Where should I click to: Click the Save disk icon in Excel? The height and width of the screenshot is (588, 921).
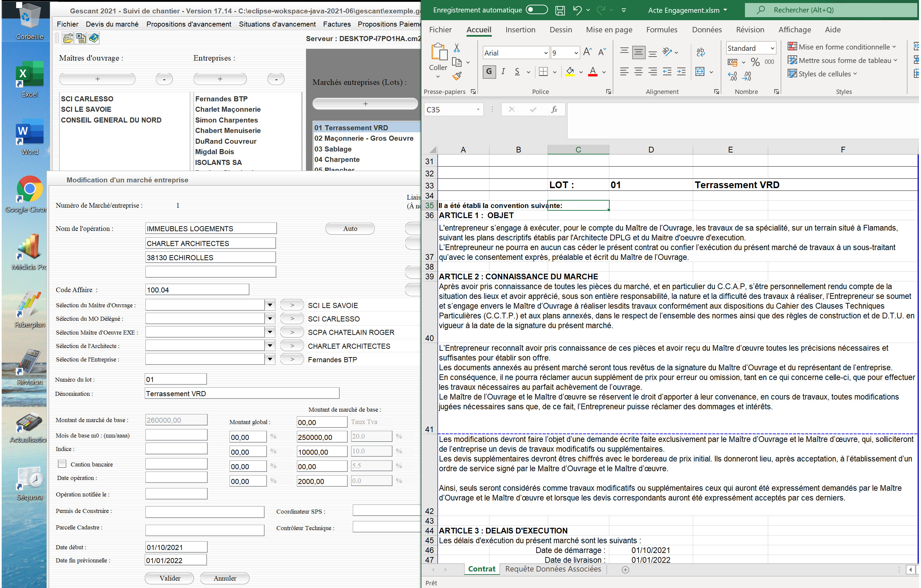click(560, 10)
